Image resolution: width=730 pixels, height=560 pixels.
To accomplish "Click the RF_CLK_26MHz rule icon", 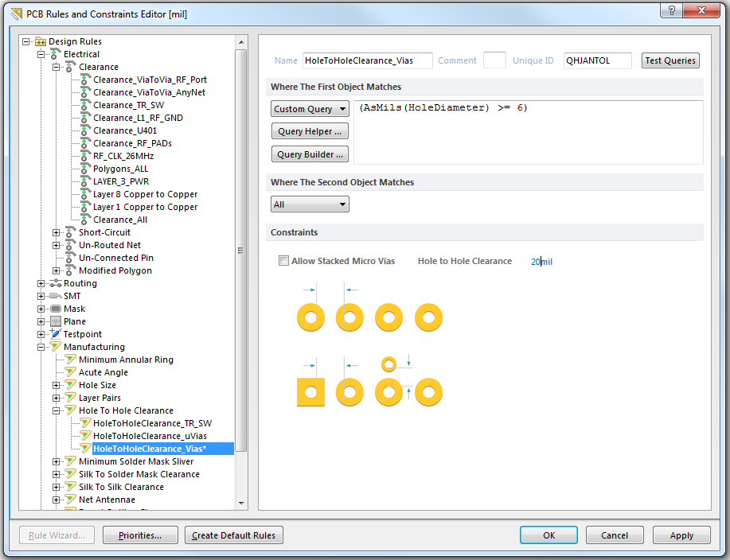I will (x=85, y=156).
